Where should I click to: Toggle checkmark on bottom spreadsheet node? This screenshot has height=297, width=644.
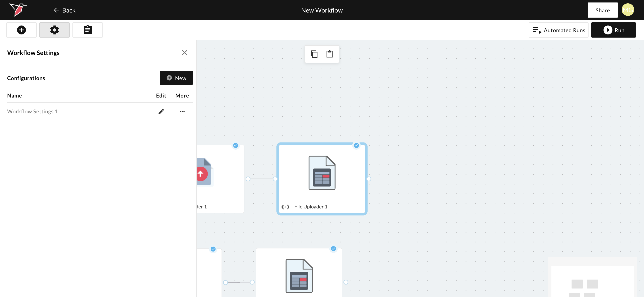tap(333, 248)
